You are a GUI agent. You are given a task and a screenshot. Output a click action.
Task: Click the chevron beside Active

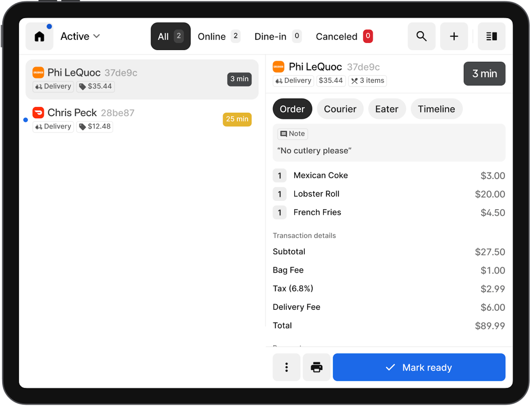(97, 36)
